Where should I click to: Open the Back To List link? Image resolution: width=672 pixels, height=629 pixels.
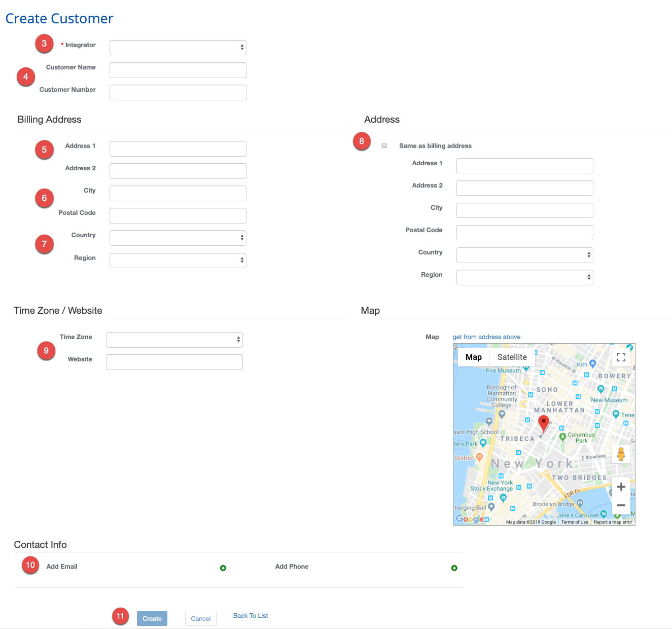(x=250, y=615)
